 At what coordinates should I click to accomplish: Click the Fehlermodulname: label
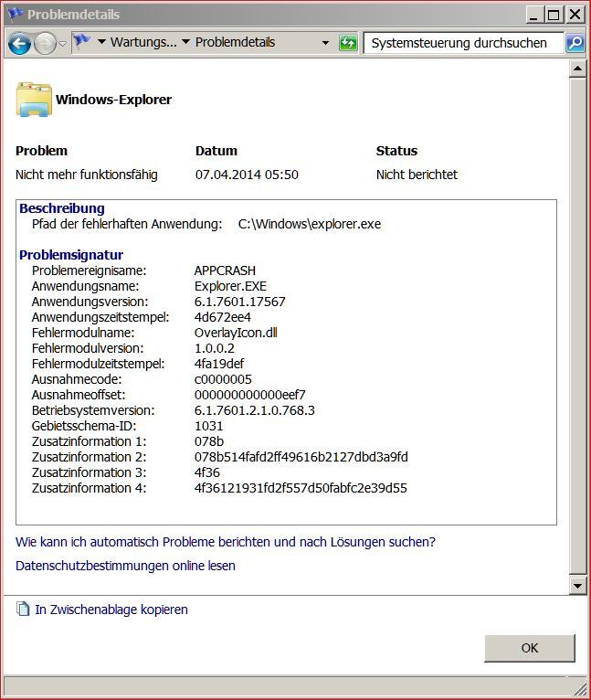tap(83, 333)
